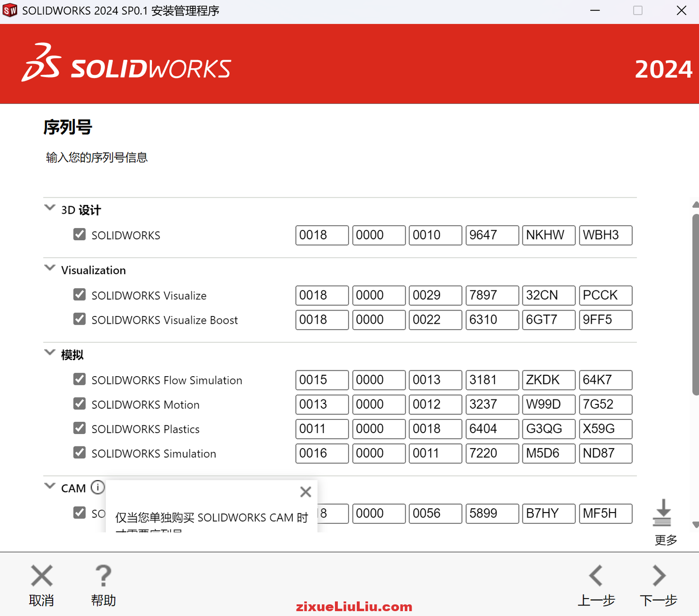Click the first SOLIDWORKS serial number field

322,235
